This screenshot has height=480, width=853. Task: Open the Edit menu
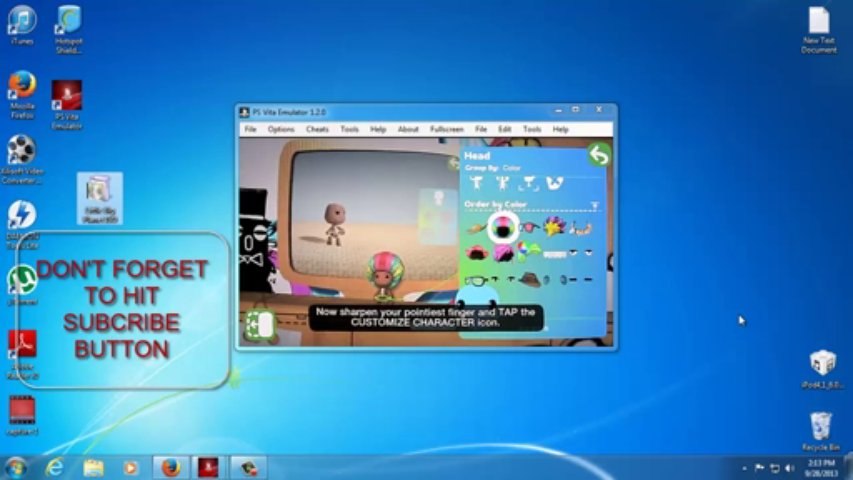pyautogui.click(x=505, y=129)
